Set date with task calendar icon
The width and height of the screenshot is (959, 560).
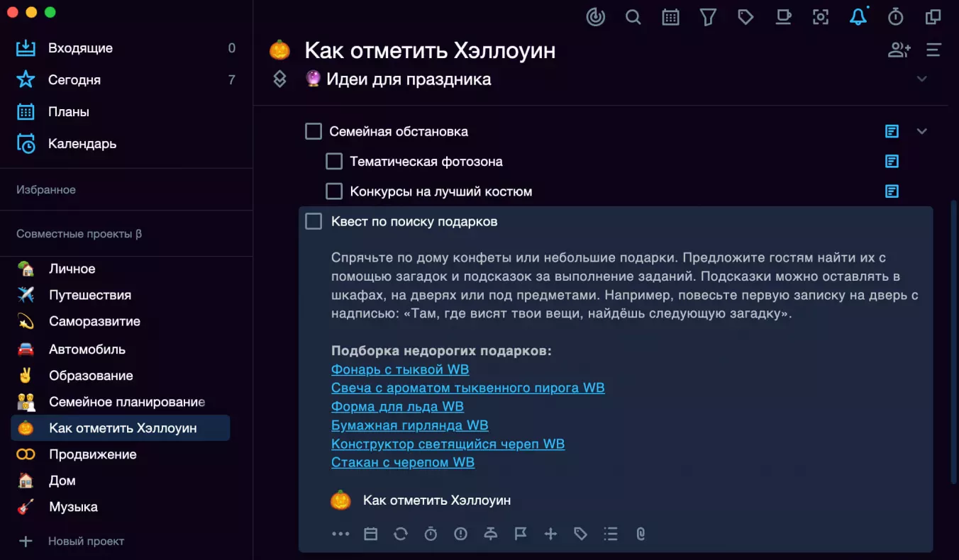(371, 534)
